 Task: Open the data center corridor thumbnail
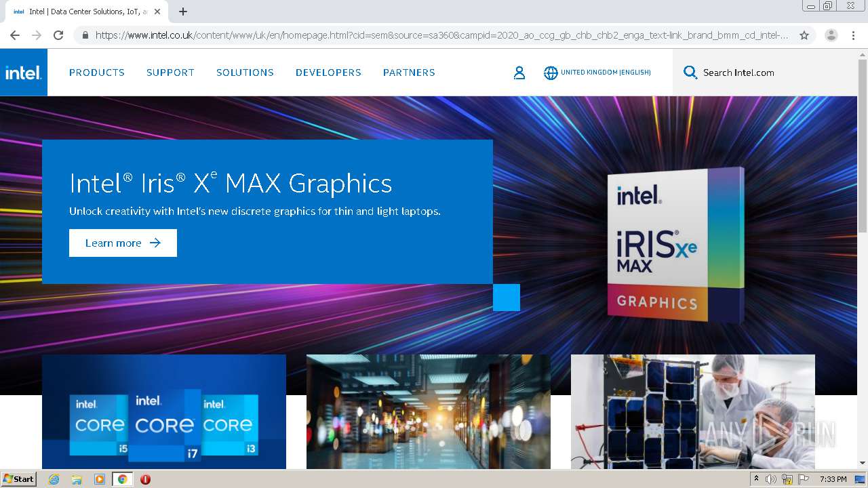429,411
